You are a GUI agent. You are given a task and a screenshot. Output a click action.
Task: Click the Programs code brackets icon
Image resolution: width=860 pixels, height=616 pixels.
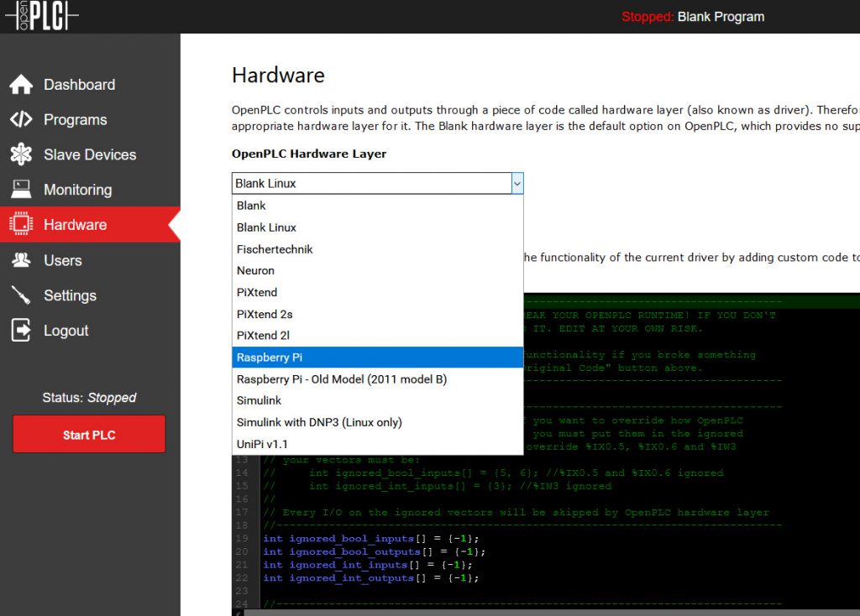pyautogui.click(x=21, y=120)
